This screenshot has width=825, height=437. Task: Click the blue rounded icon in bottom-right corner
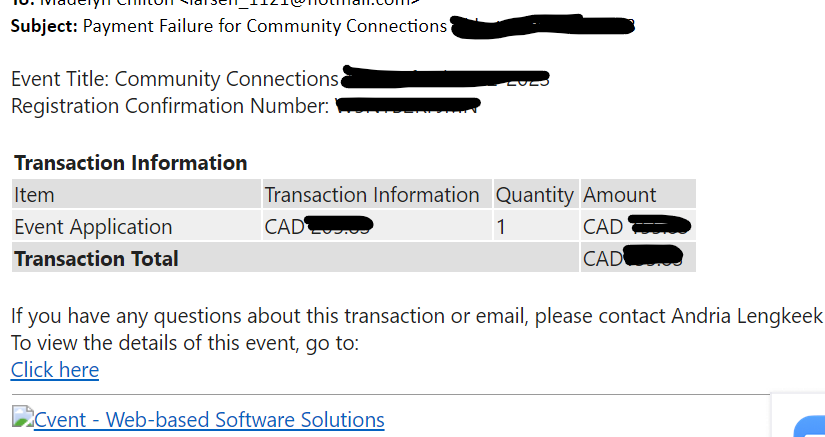click(810, 426)
